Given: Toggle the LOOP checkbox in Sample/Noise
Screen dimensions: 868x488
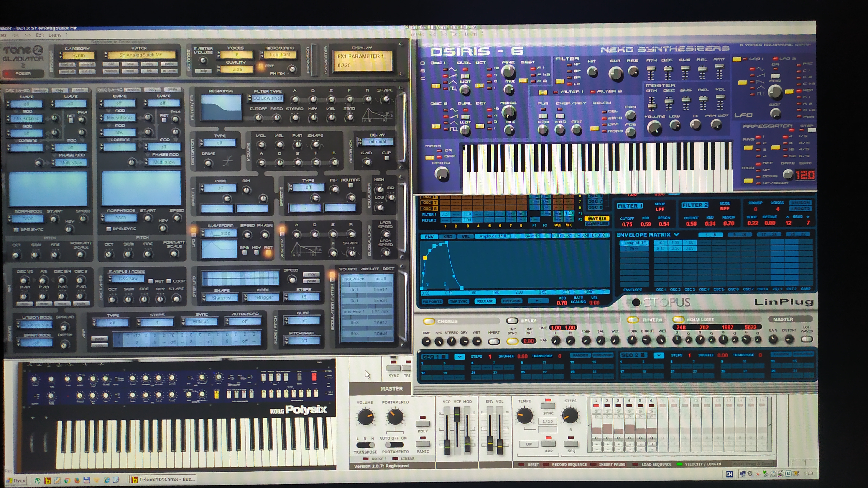Looking at the screenshot, I should pyautogui.click(x=169, y=281).
